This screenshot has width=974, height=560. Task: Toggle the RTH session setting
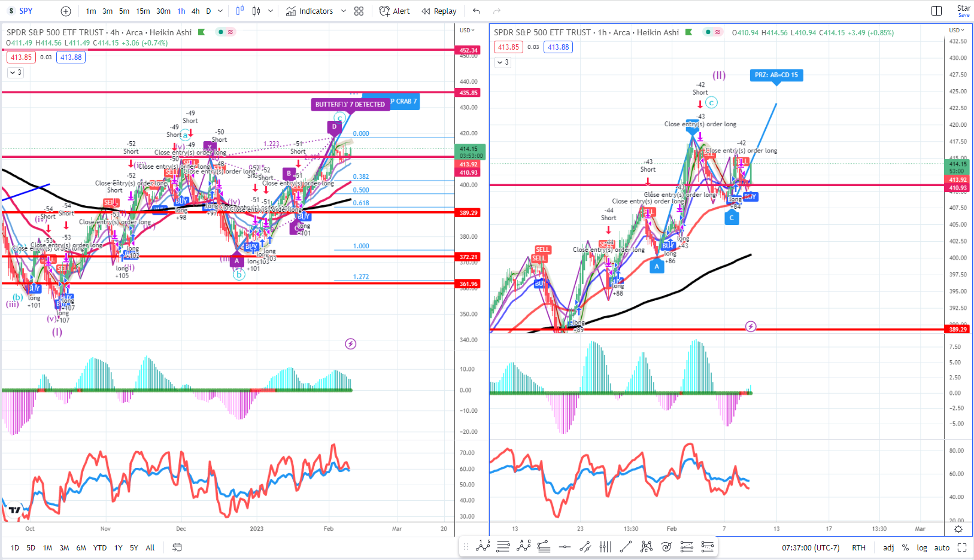(859, 547)
